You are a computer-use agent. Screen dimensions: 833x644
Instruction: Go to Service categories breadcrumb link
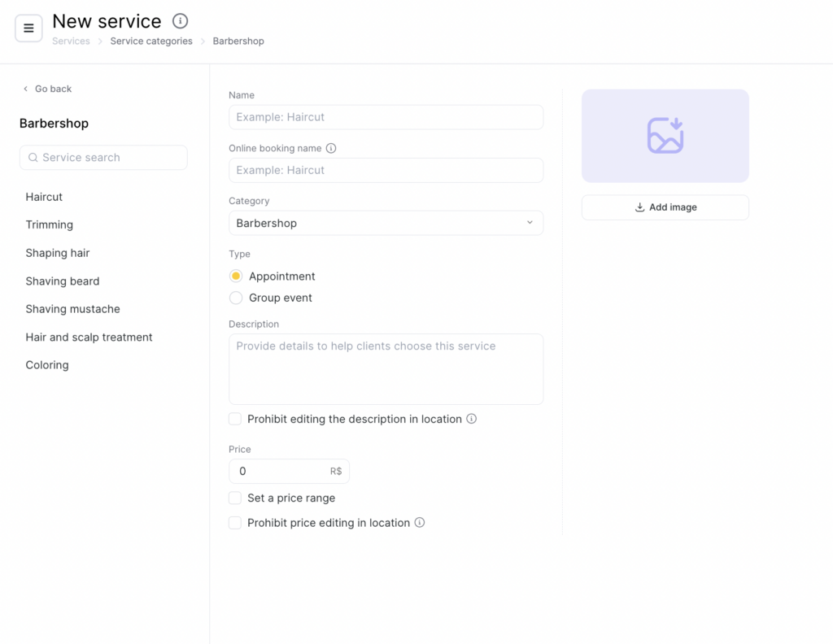tap(151, 41)
